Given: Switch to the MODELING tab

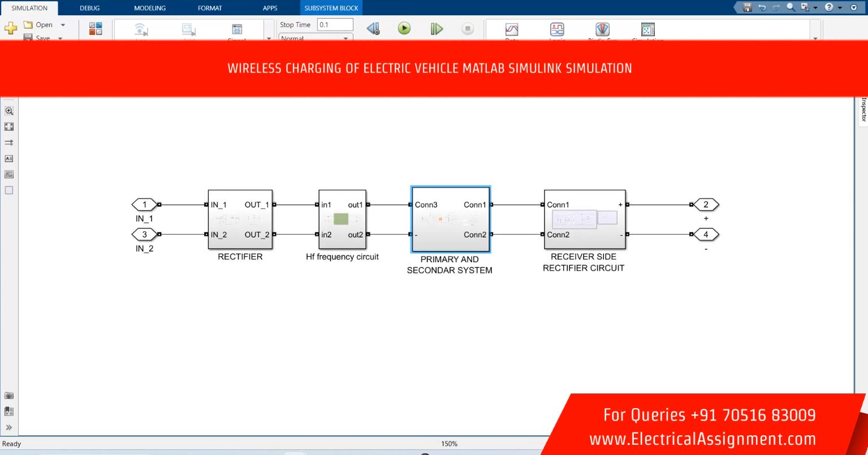Looking at the screenshot, I should [x=150, y=8].
